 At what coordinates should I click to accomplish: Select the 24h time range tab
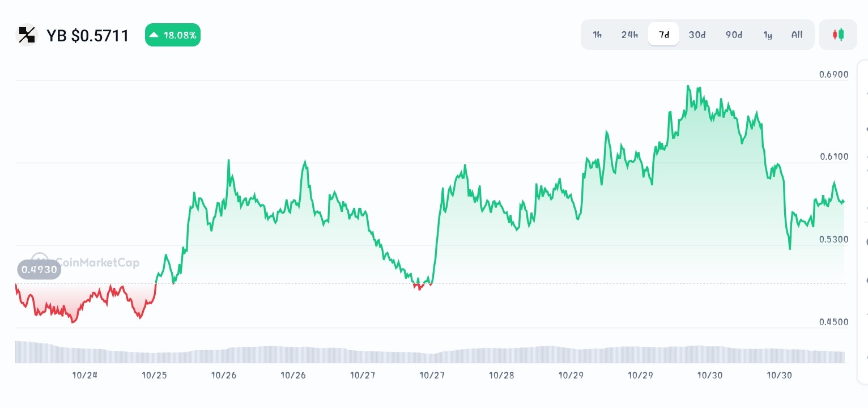[629, 35]
